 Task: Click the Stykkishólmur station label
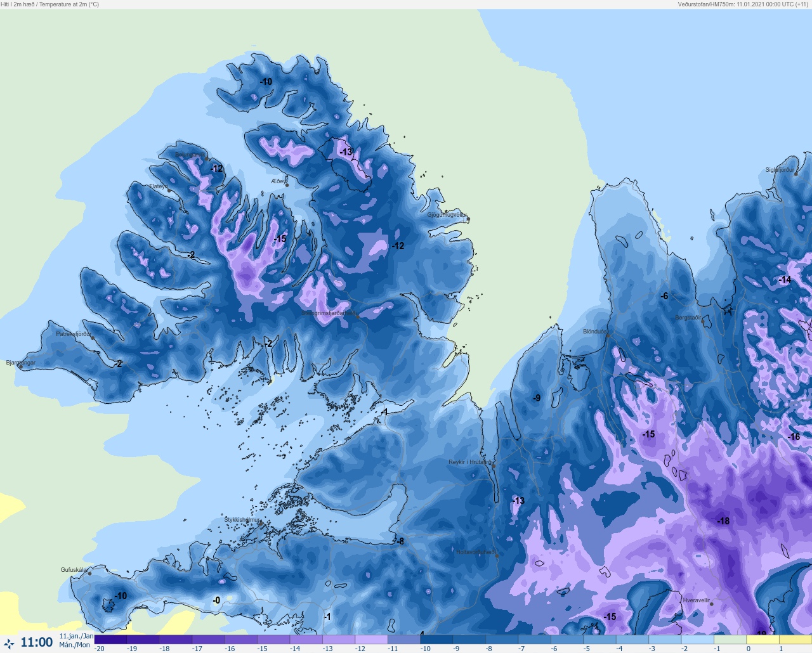[242, 520]
